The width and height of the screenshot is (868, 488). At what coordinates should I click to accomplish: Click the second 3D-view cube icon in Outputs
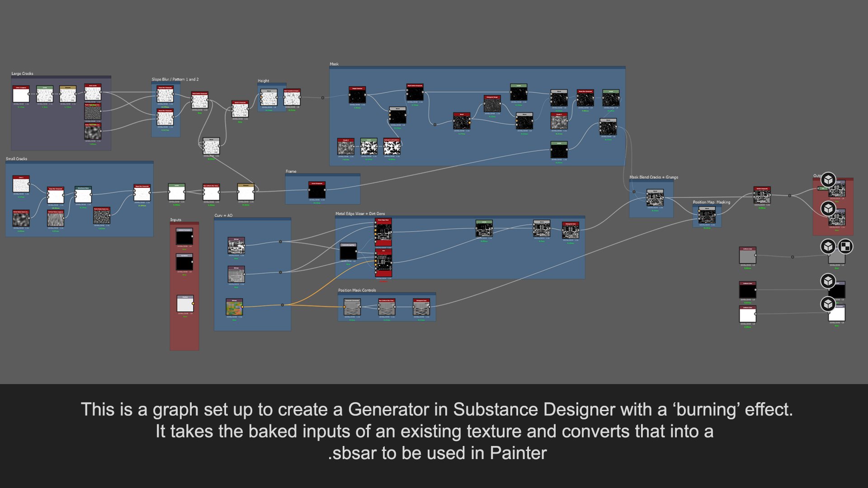point(828,208)
